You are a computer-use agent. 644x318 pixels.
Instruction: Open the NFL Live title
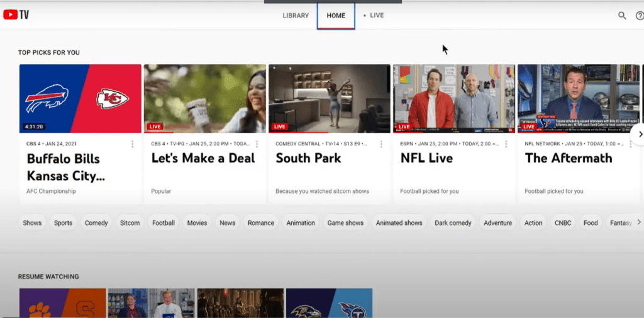coord(427,158)
